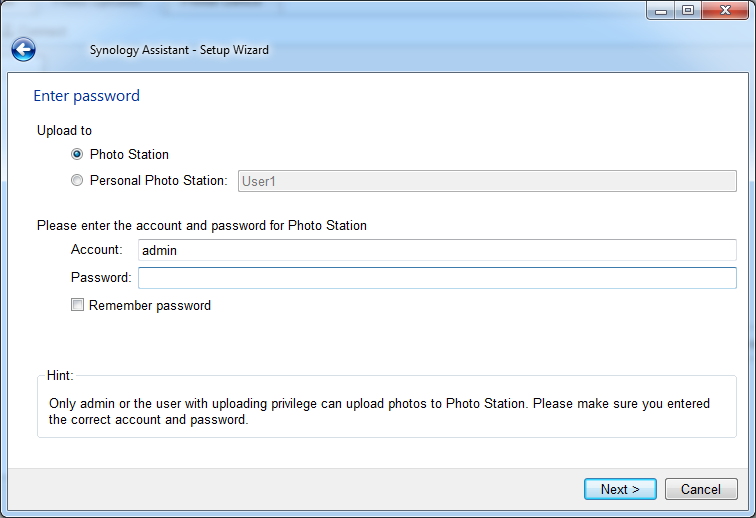Enable the Remember password checkbox

pyautogui.click(x=77, y=305)
